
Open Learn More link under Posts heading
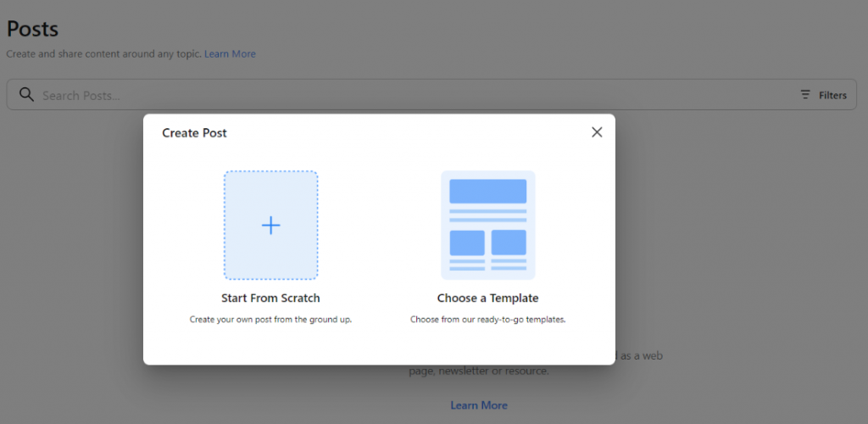point(230,54)
